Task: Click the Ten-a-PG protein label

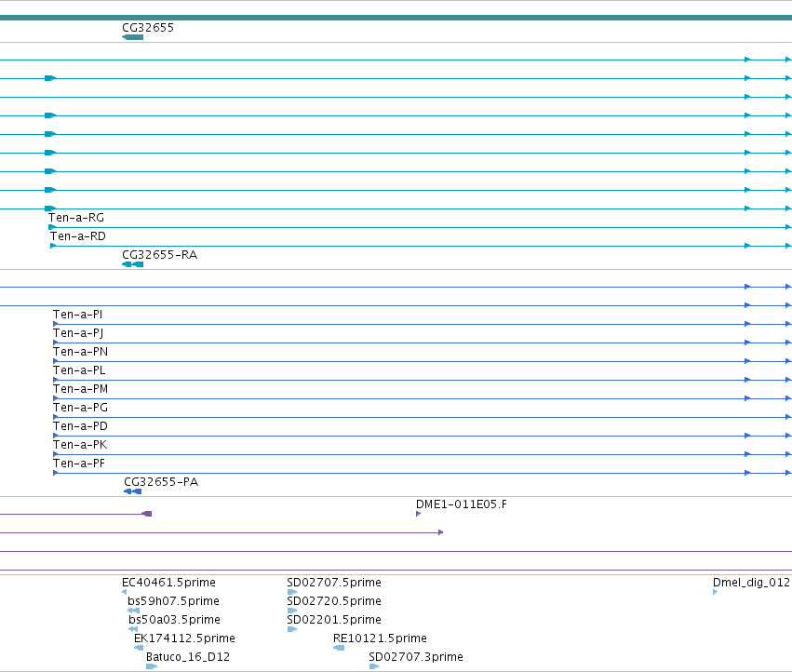Action: (80, 408)
